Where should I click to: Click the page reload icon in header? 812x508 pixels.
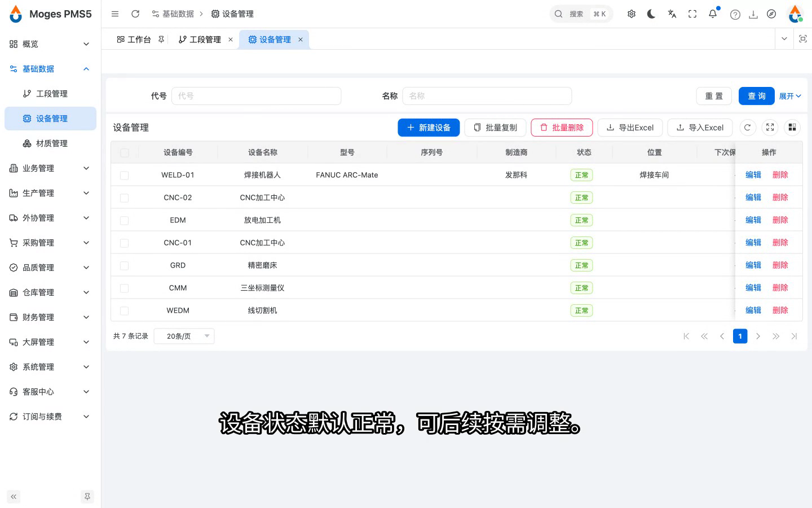tap(135, 14)
